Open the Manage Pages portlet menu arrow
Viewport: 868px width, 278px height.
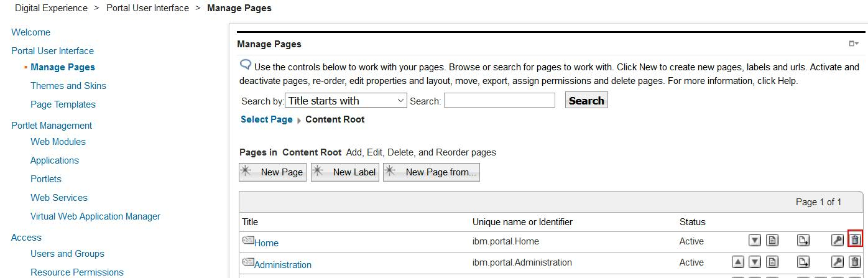pos(854,44)
